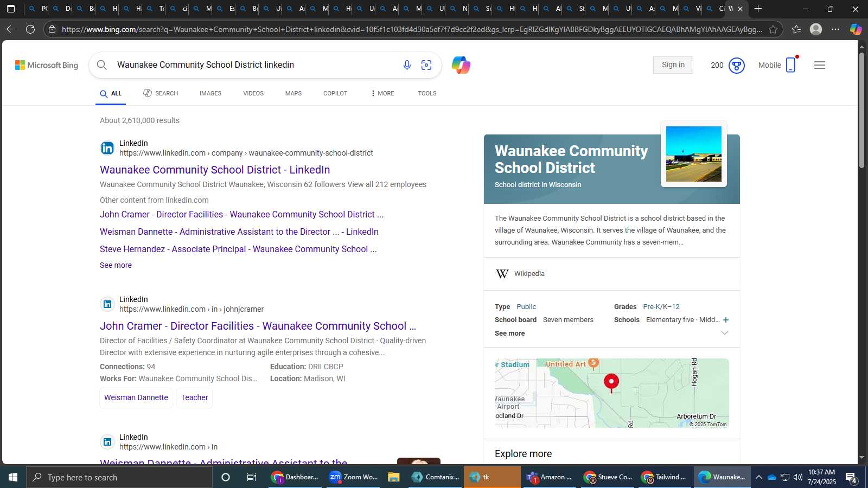Open Copilot via the colorful icon beside search box

(x=461, y=65)
